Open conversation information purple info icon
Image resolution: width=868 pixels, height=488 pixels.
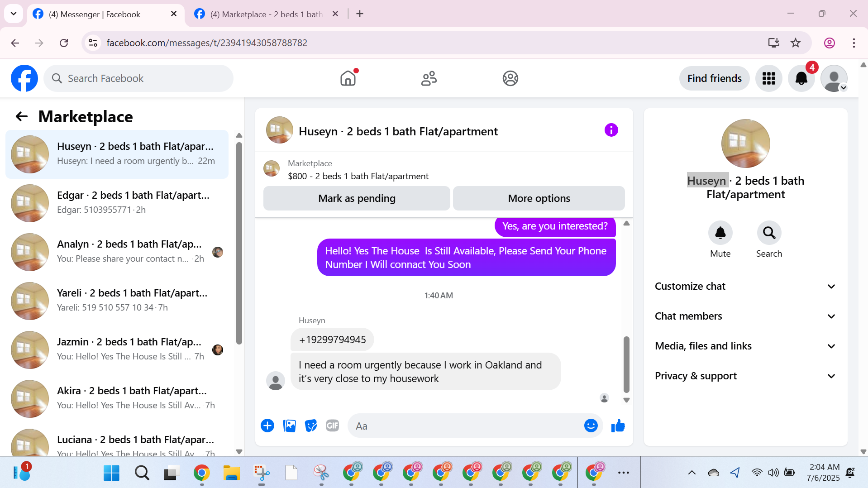click(x=611, y=130)
